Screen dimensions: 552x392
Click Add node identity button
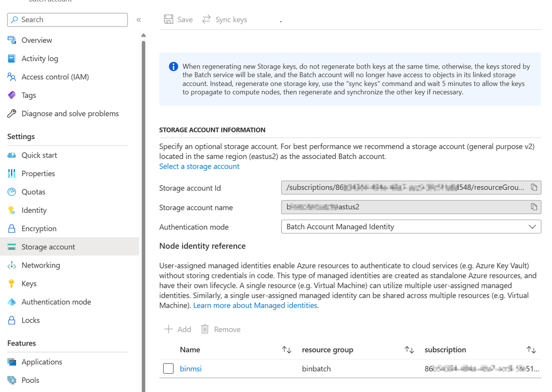click(178, 329)
